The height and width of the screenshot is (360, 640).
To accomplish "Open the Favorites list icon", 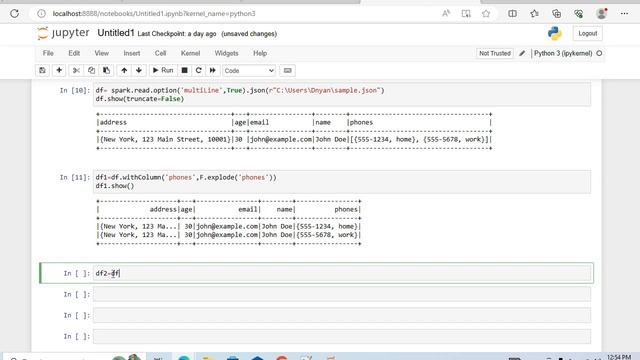I will point(534,13).
